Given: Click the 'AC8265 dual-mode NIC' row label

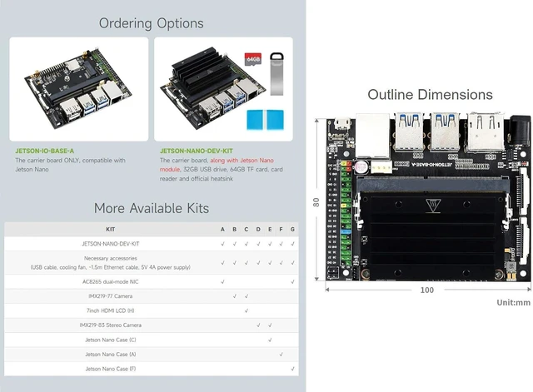Looking at the screenshot, I should 111,281.
